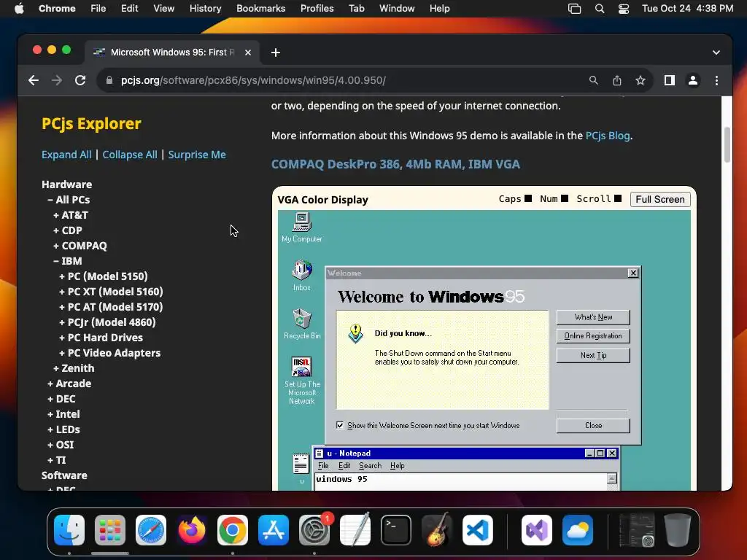Open System Settings from the Dock
Viewport: 747px width, 560px height.
click(x=314, y=530)
